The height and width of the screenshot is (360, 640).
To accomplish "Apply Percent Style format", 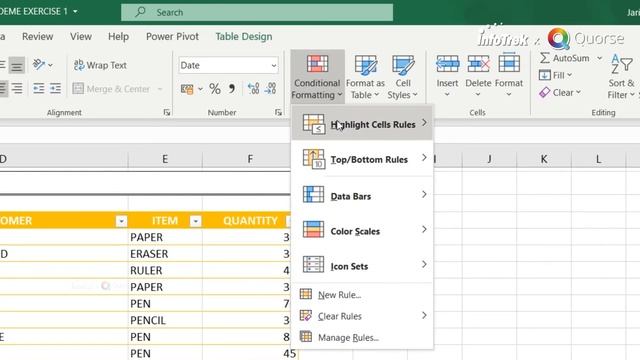I will 215,89.
